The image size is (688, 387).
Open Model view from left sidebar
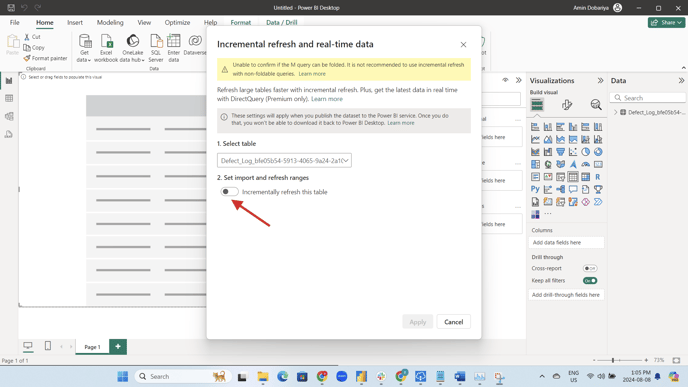pos(9,116)
